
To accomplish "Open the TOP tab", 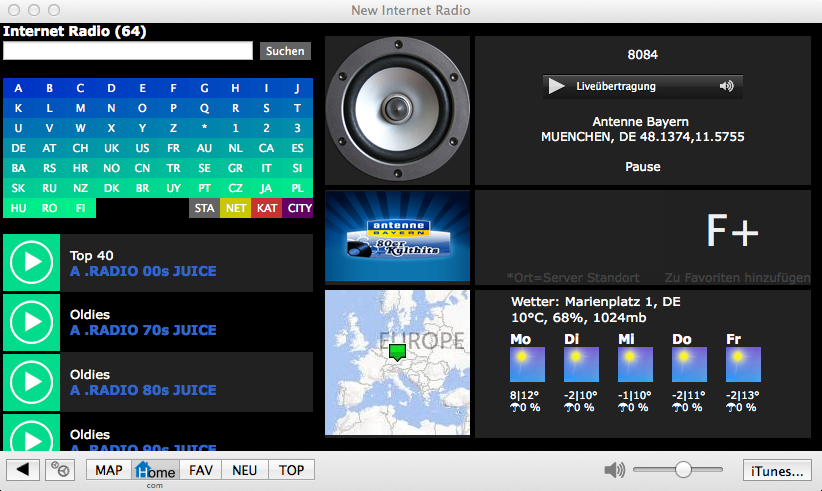I will pyautogui.click(x=291, y=470).
